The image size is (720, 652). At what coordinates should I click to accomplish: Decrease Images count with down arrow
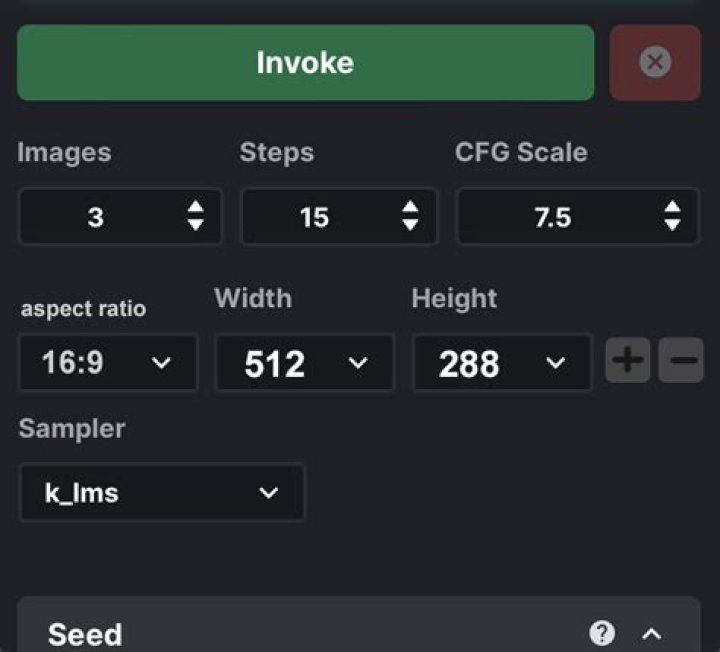[196, 225]
